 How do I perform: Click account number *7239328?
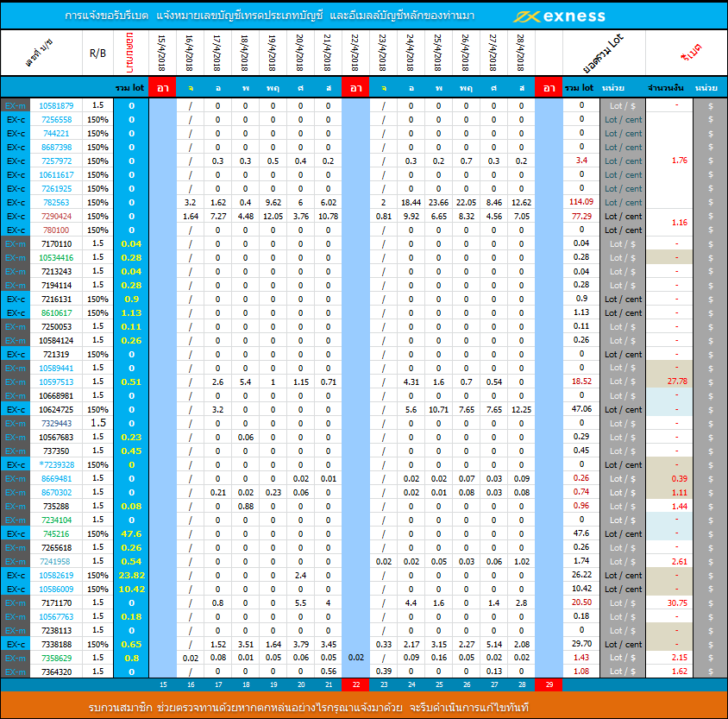(56, 465)
